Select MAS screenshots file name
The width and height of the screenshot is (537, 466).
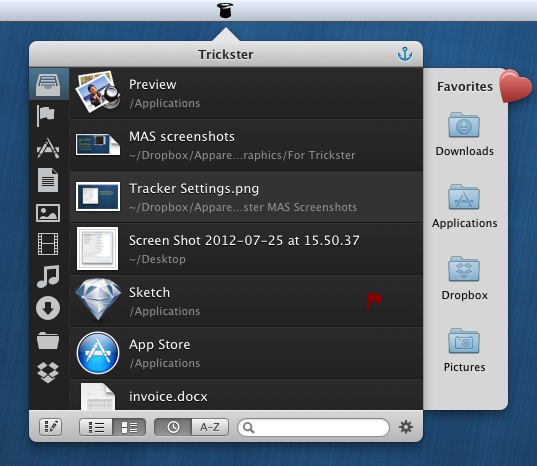coord(182,137)
